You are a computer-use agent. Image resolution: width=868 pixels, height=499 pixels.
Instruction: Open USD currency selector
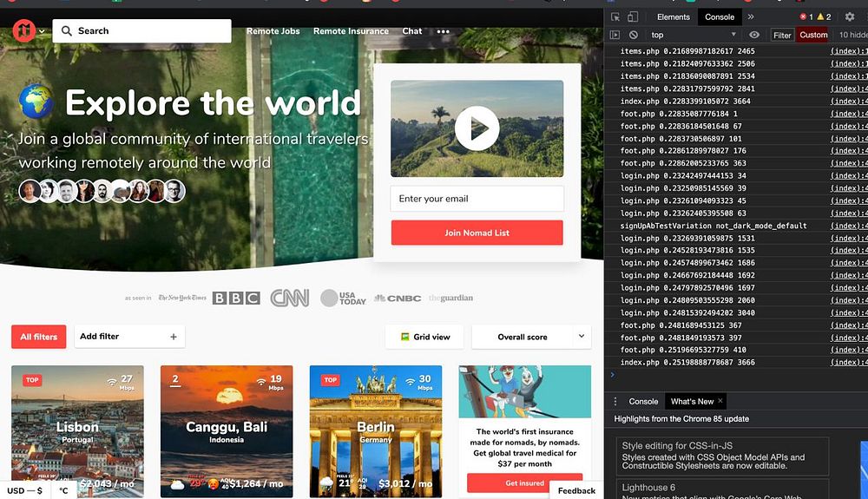24,490
